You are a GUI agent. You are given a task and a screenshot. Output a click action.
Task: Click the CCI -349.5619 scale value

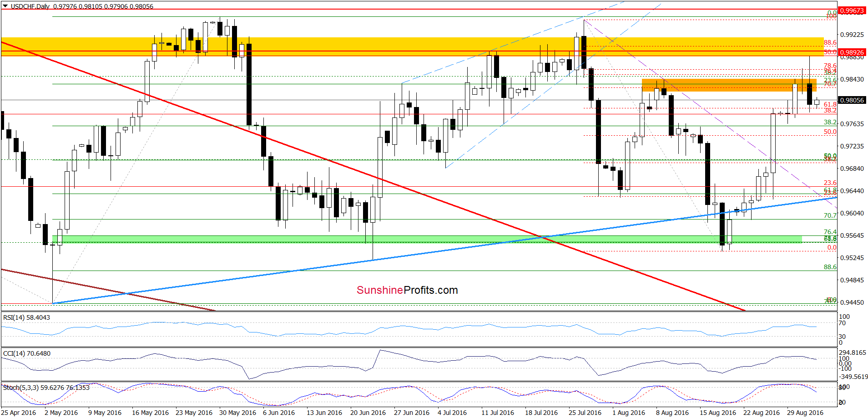pyautogui.click(x=853, y=377)
